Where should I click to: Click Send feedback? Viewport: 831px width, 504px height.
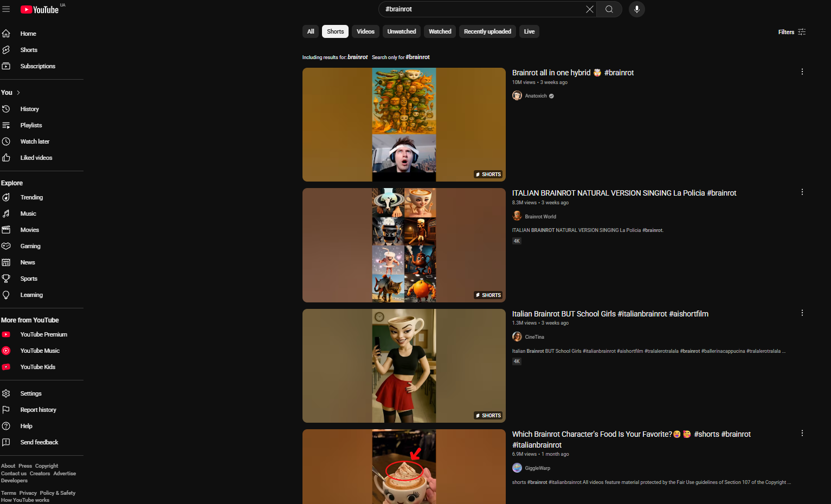point(39,442)
